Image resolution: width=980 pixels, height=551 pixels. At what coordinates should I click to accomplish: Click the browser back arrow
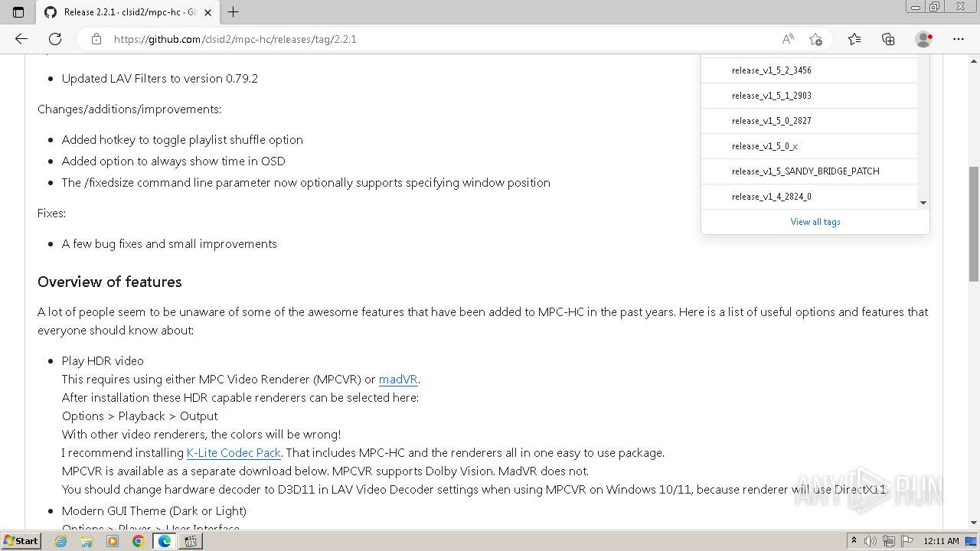click(x=21, y=39)
